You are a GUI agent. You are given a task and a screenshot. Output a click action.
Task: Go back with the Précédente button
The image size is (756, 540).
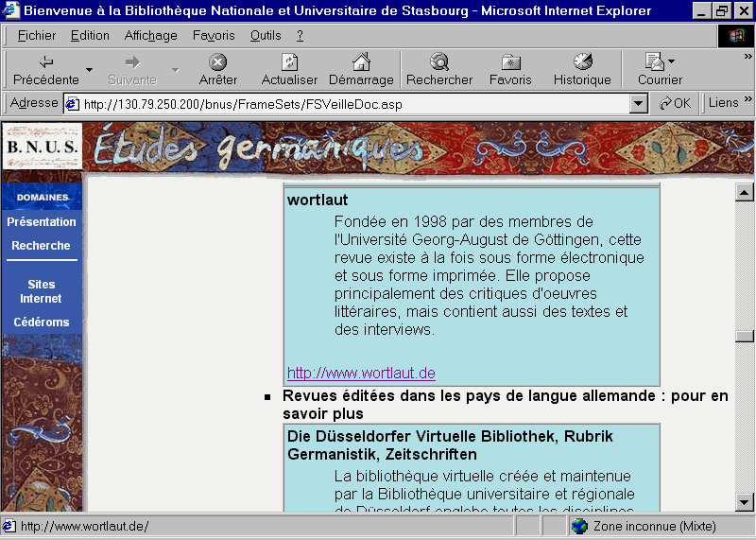point(45,70)
